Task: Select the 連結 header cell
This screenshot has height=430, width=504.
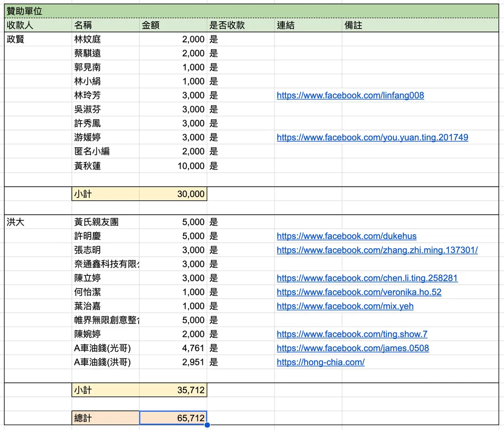Action: coord(308,25)
